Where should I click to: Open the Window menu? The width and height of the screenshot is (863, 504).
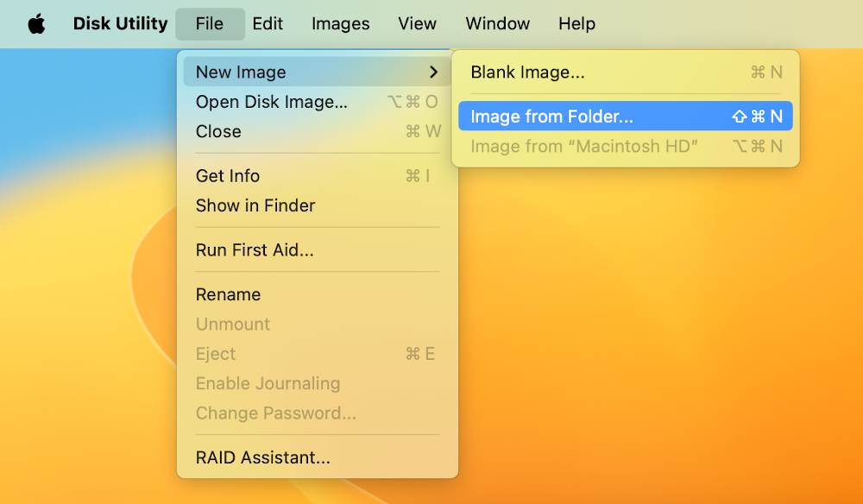tap(497, 23)
